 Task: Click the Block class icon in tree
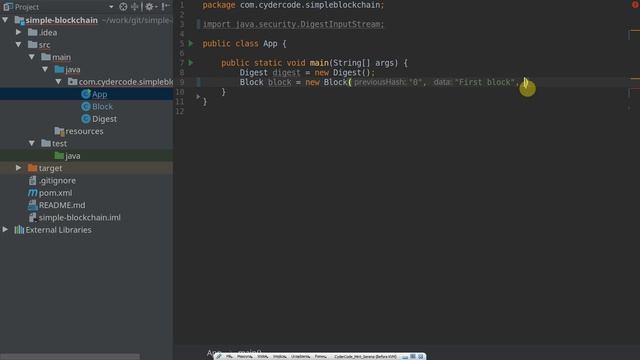click(86, 107)
